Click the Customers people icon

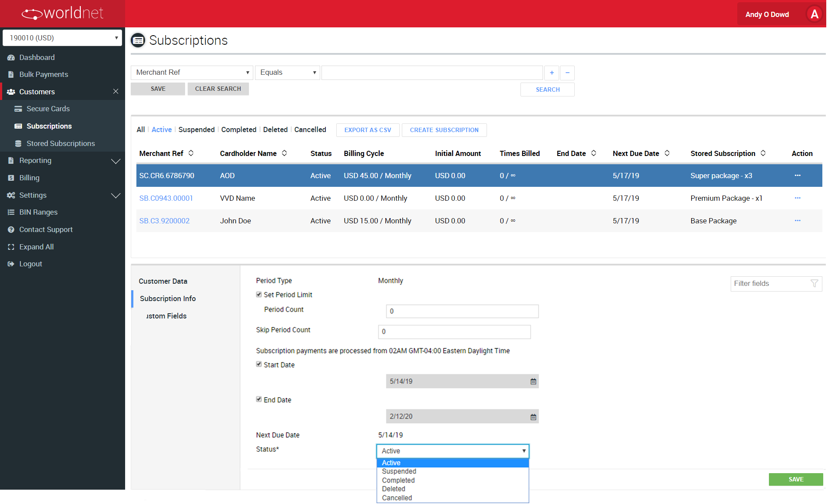(11, 92)
